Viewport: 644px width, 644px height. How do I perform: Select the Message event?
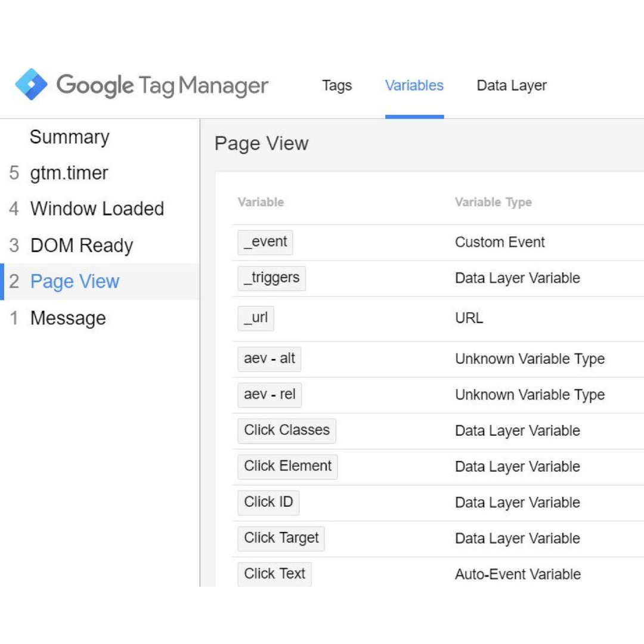coord(100,318)
